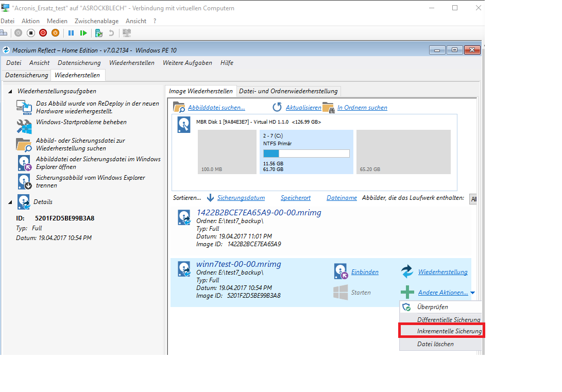Viewport: 562px width, 392px height.
Task: Open Macrium's Hilfe menu
Action: pos(227,63)
